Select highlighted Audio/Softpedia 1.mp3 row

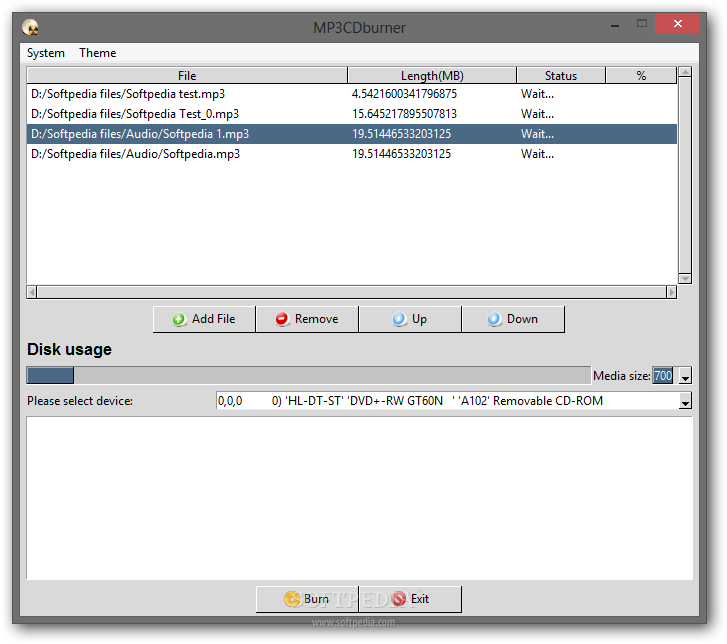coord(351,134)
